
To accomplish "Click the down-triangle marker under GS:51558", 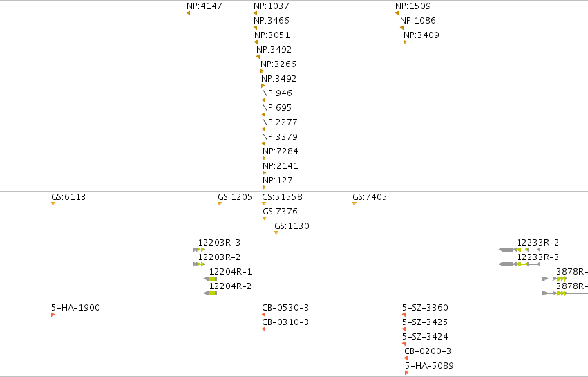I will 264,204.
